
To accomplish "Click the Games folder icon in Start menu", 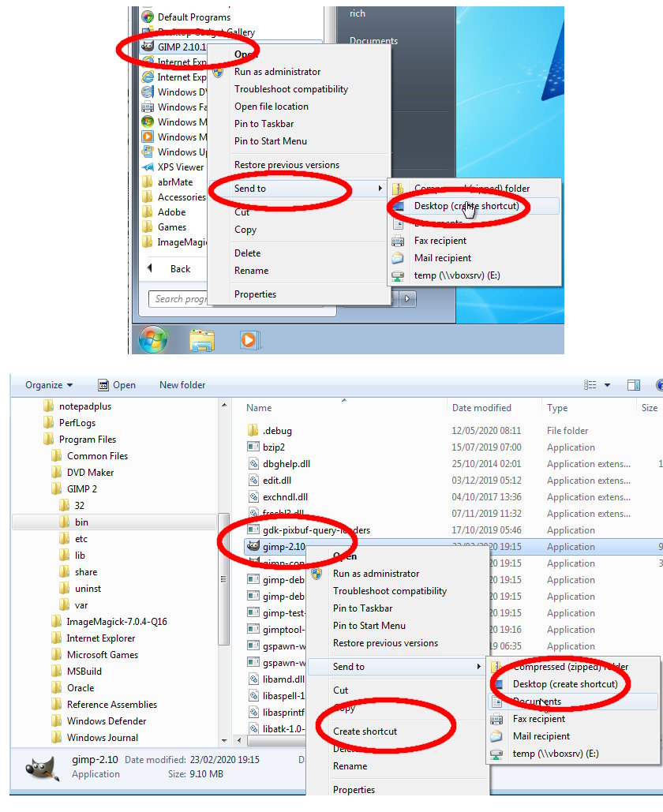I will pos(148,227).
